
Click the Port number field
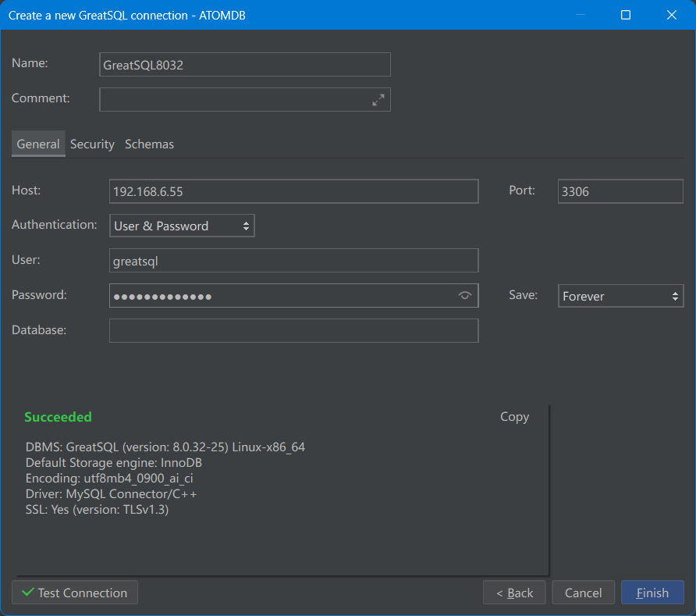[x=620, y=191]
